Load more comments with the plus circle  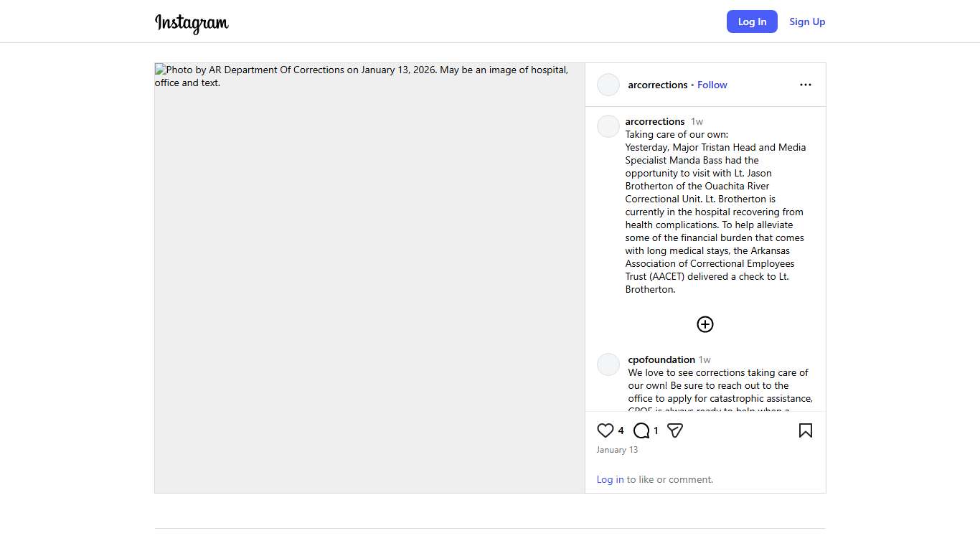click(705, 324)
